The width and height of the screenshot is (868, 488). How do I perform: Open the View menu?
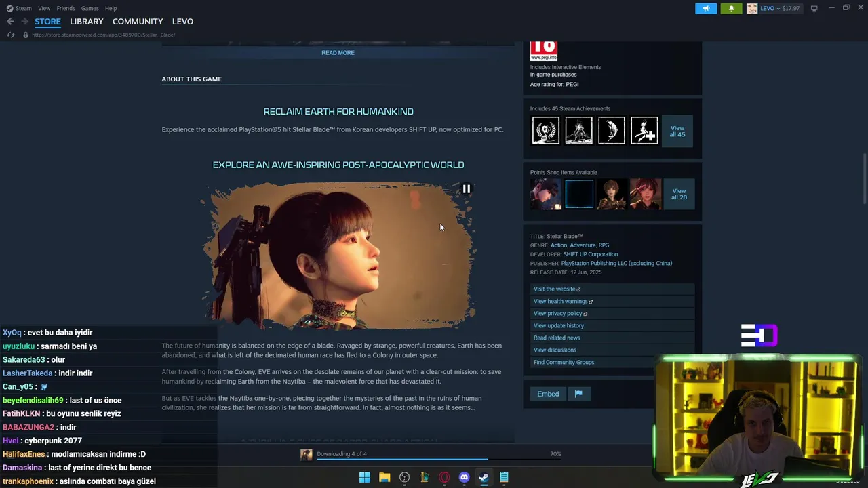(x=44, y=8)
